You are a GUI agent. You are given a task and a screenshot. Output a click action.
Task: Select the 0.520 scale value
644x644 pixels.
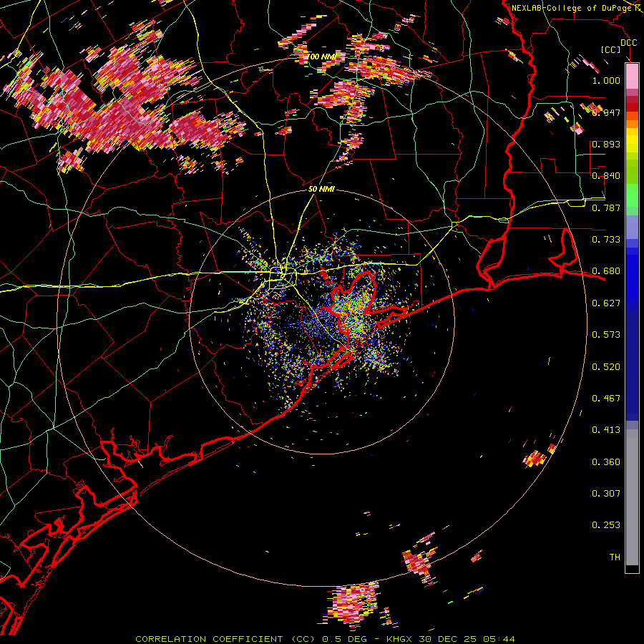pyautogui.click(x=606, y=367)
